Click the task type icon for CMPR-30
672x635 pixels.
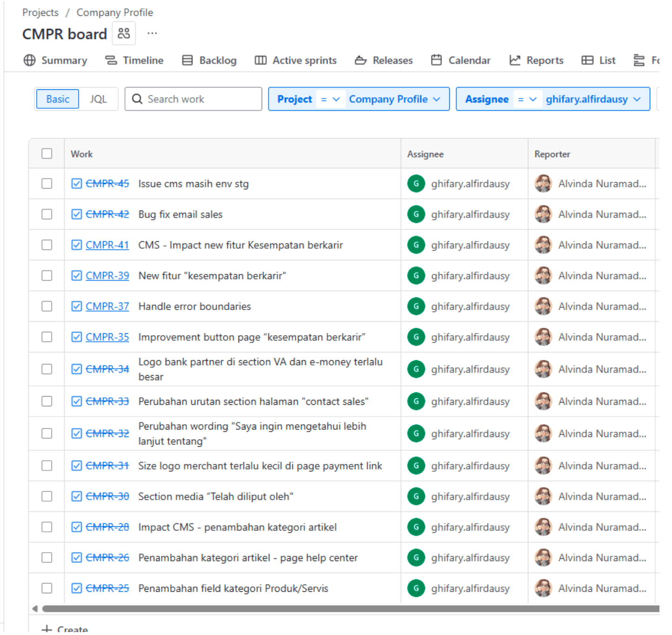pyautogui.click(x=77, y=496)
